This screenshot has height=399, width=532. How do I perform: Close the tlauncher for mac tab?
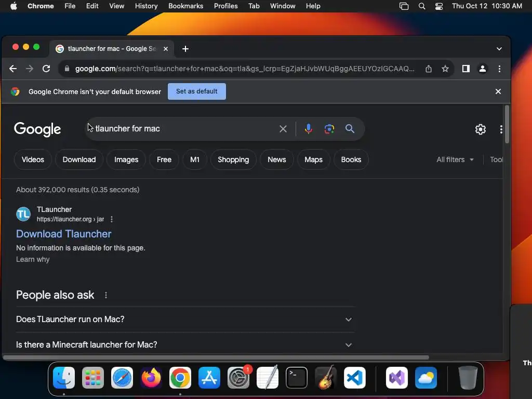(x=166, y=49)
